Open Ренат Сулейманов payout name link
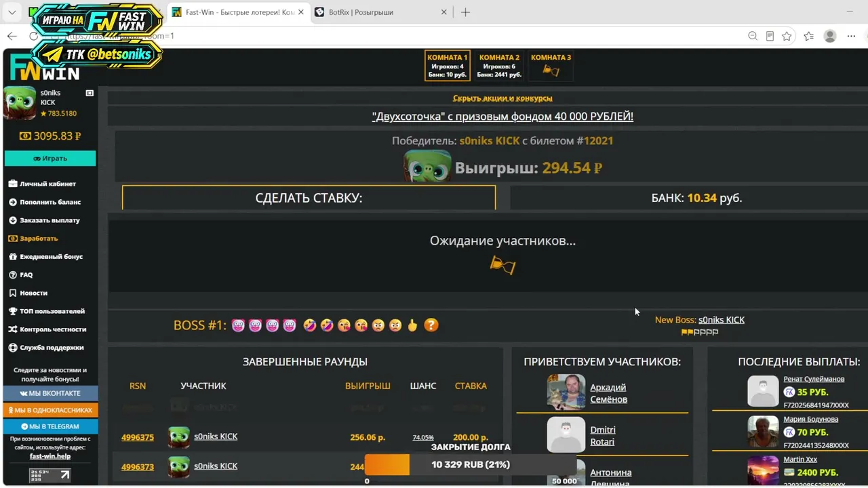The image size is (868, 488). coord(814,379)
